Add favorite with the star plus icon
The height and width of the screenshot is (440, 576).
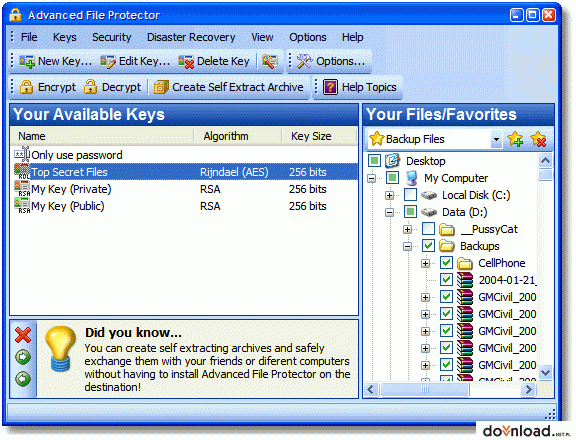coord(515,139)
